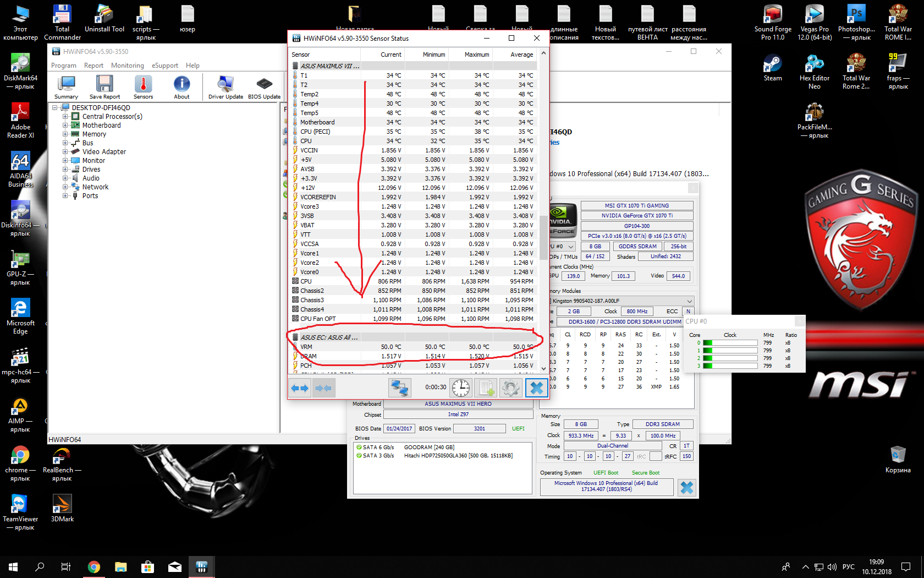Image resolution: width=924 pixels, height=578 pixels.
Task: Expand the Bus tree node
Action: pyautogui.click(x=65, y=143)
